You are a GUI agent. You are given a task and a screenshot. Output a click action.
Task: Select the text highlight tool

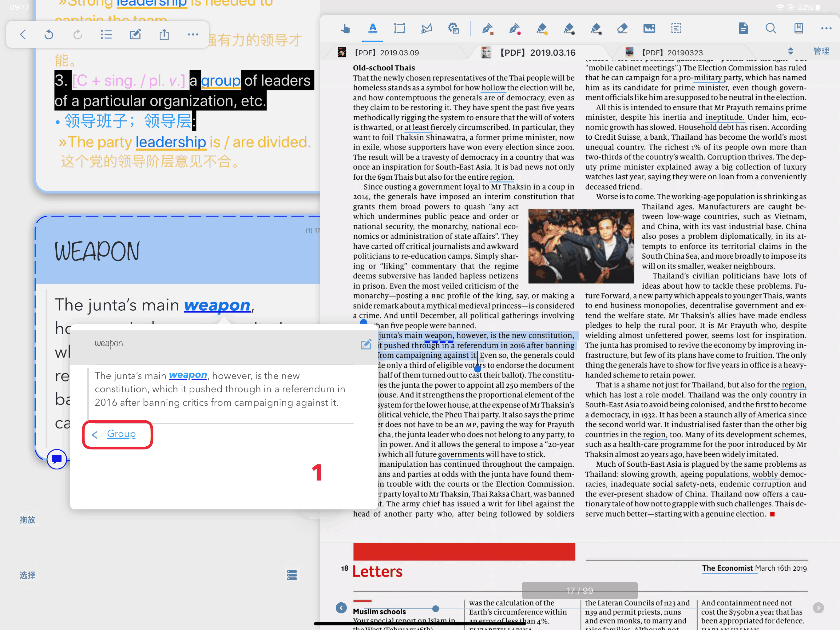coord(373,29)
